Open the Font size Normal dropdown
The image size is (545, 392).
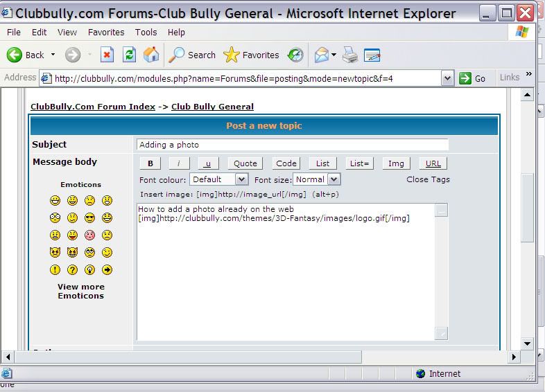[317, 179]
